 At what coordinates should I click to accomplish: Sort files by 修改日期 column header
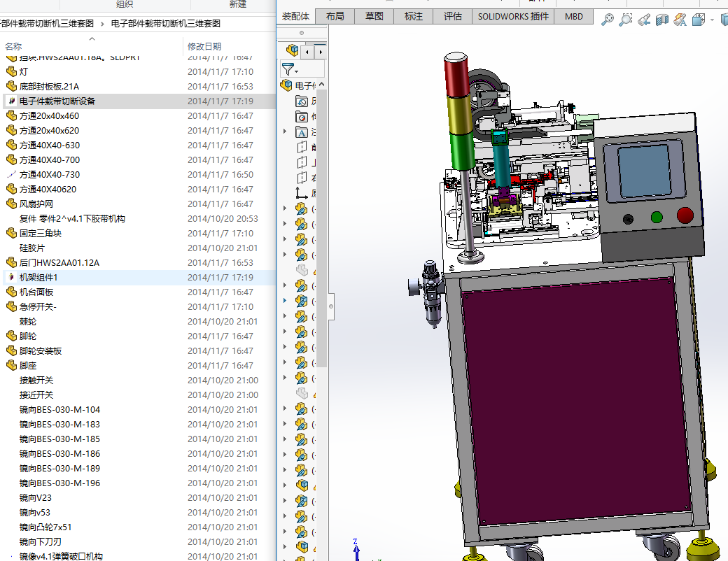pyautogui.click(x=204, y=46)
